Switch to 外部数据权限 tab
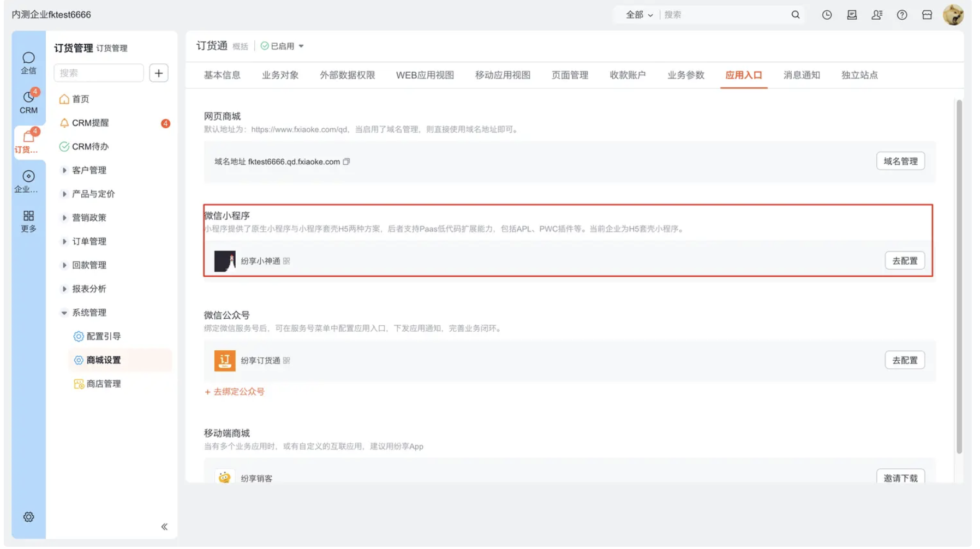Screen dimensions: 980x549 point(348,75)
